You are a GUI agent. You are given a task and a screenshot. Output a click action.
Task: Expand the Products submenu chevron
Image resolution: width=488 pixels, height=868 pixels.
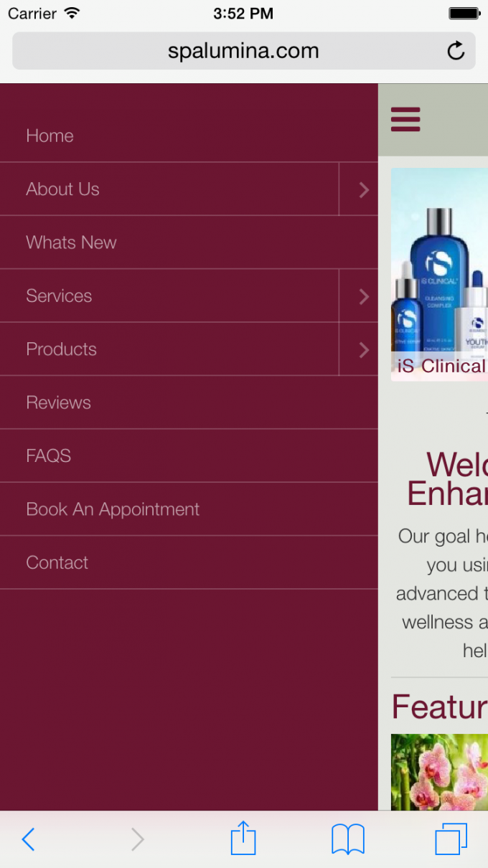[359, 349]
